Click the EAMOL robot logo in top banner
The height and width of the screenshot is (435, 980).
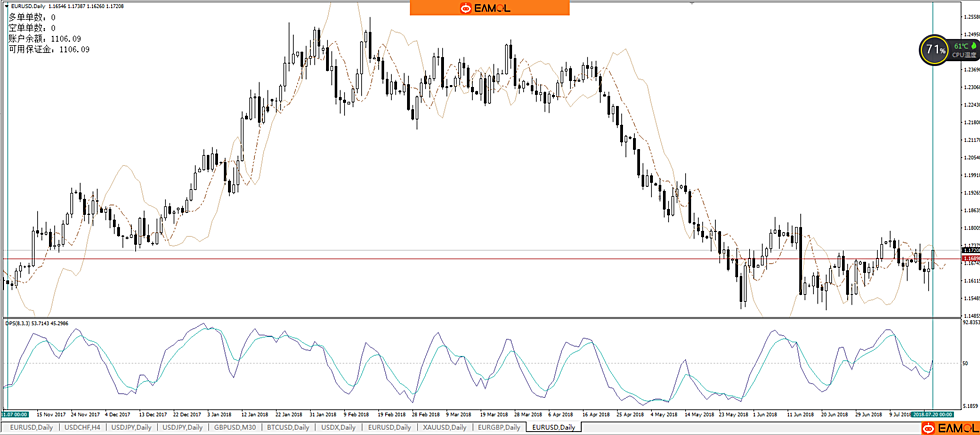pyautogui.click(x=466, y=8)
